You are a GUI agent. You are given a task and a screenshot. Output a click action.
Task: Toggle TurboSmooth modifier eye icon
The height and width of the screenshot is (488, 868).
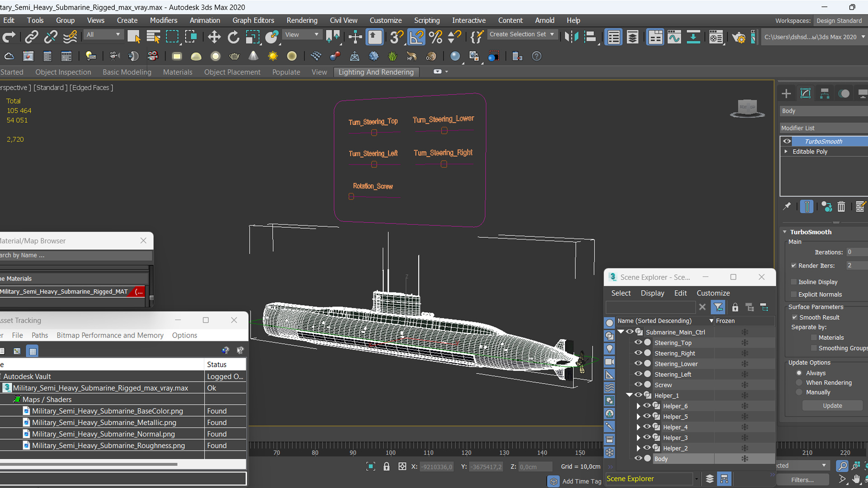pos(787,141)
